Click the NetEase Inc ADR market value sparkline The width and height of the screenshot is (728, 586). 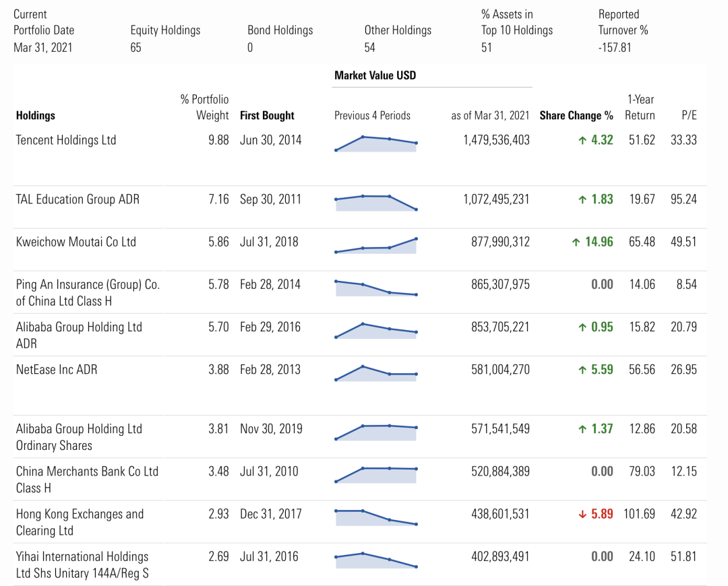coord(376,374)
